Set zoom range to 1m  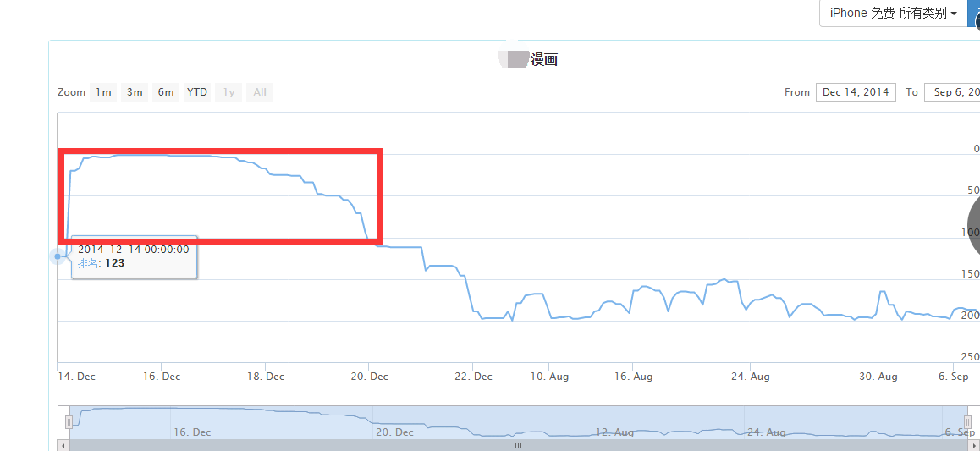pyautogui.click(x=103, y=92)
